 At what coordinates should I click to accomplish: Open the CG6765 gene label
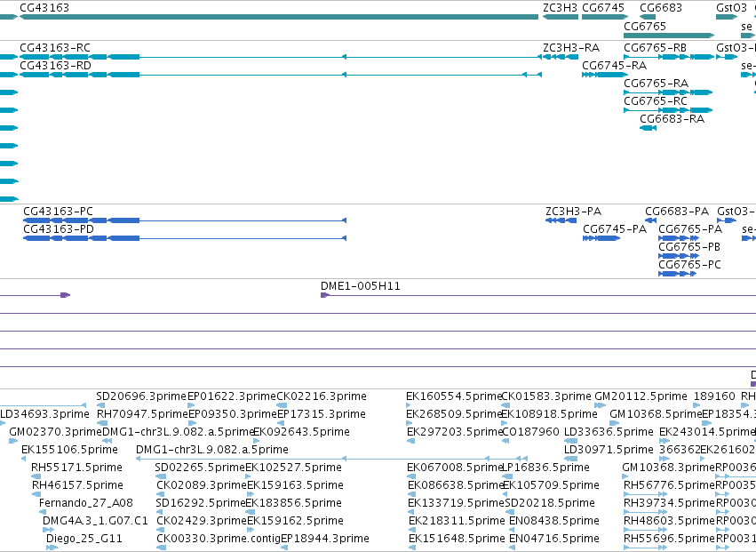coord(645,26)
